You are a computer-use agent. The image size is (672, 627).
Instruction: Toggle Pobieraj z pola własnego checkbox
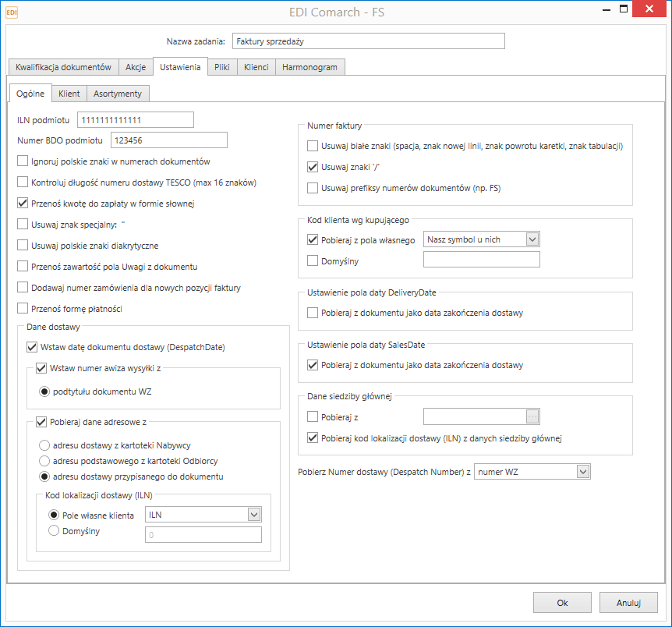pyautogui.click(x=313, y=239)
